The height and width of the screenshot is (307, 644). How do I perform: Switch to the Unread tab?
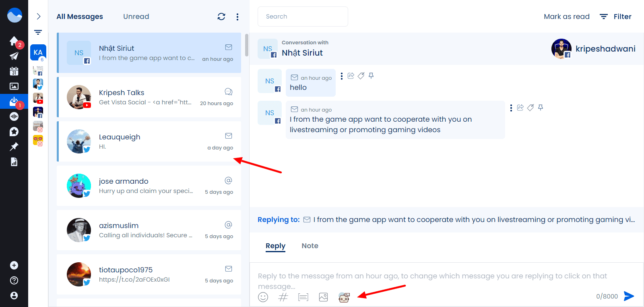(136, 17)
